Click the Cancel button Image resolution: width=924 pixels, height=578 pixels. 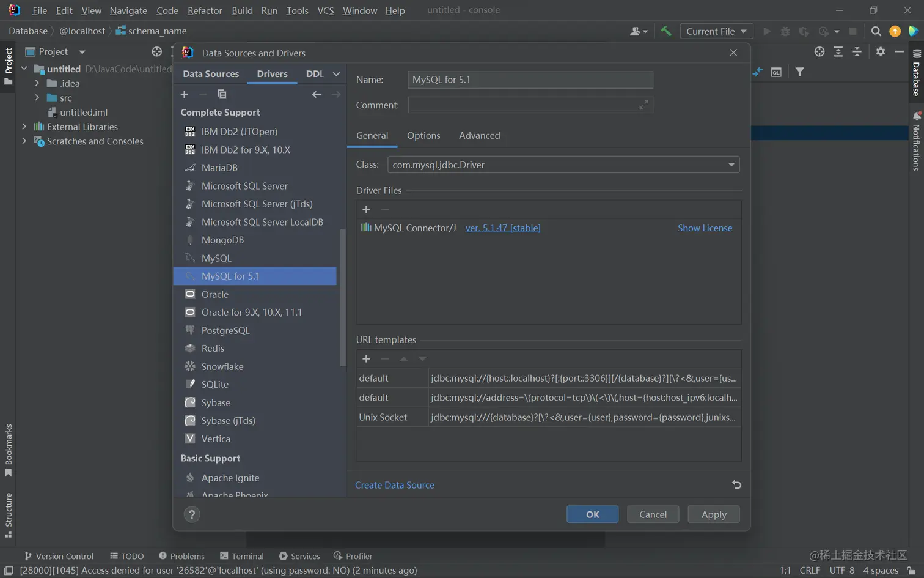click(653, 514)
